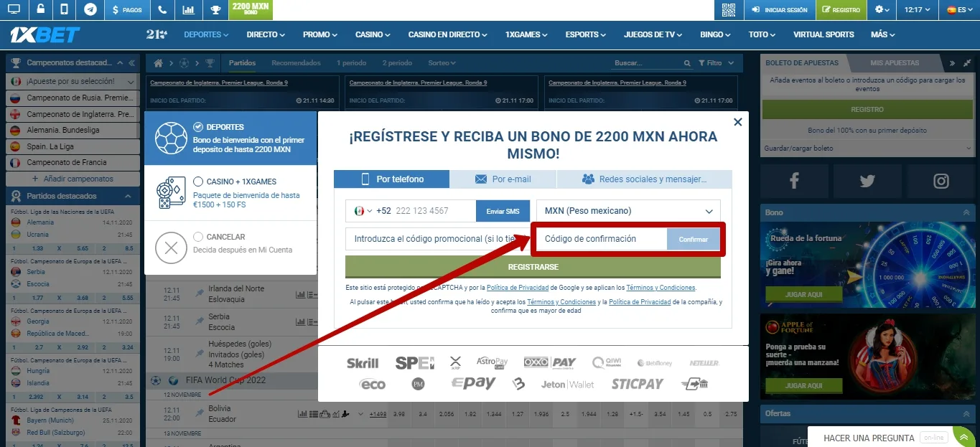980x447 pixels.
Task: Click the desktop app monitor icon
Action: (x=14, y=10)
